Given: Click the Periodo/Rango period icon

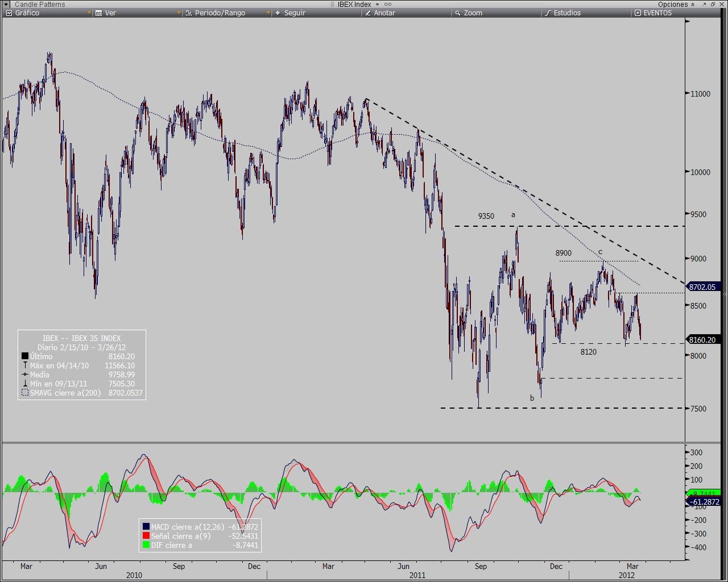Looking at the screenshot, I should coord(189,13).
